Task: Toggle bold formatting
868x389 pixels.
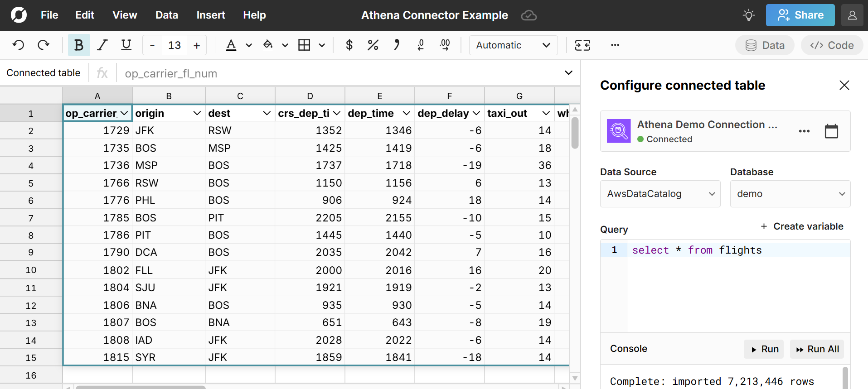Action: [79, 45]
